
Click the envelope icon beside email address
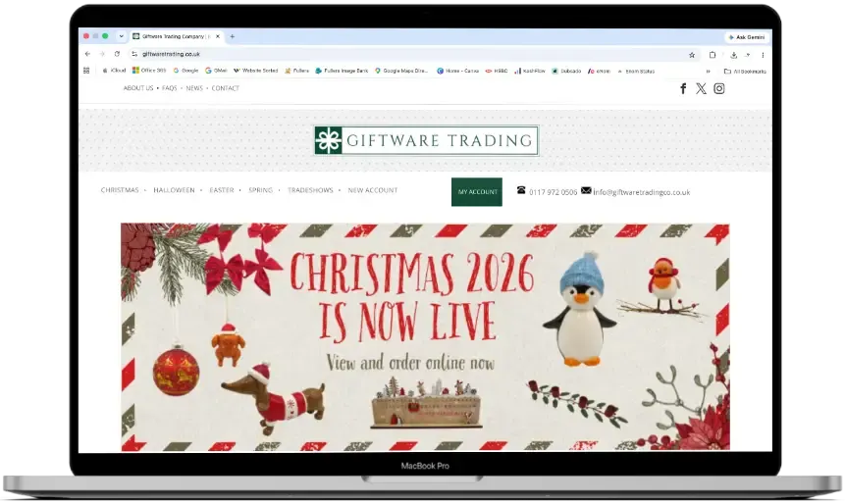(x=586, y=190)
